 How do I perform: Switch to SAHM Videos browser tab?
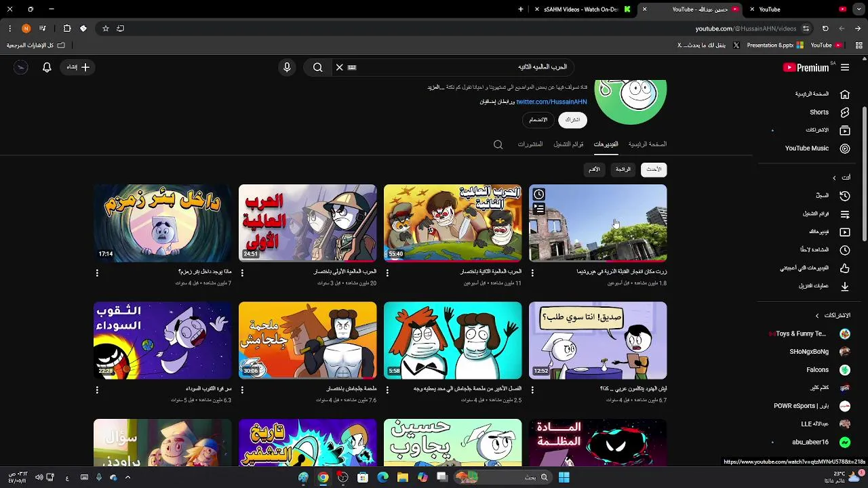tap(583, 9)
